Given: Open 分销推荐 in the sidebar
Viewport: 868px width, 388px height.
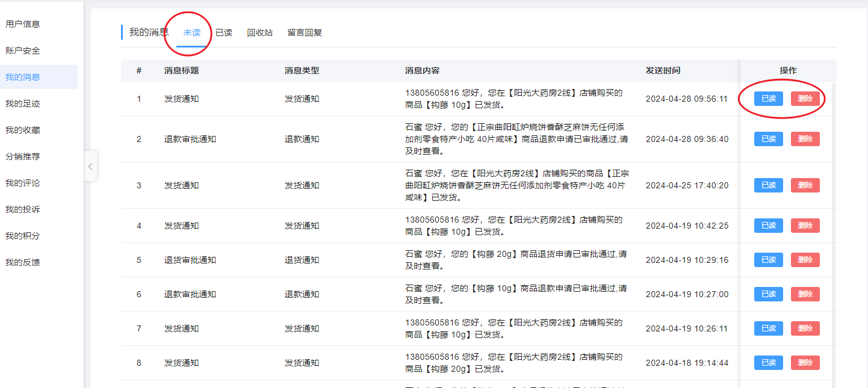Looking at the screenshot, I should [23, 156].
